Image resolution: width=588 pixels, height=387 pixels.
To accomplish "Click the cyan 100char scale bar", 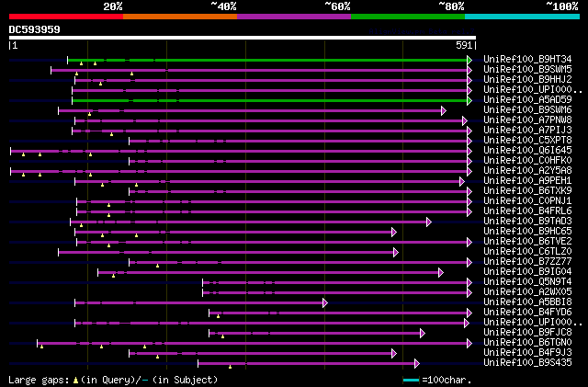I will 411,381.
